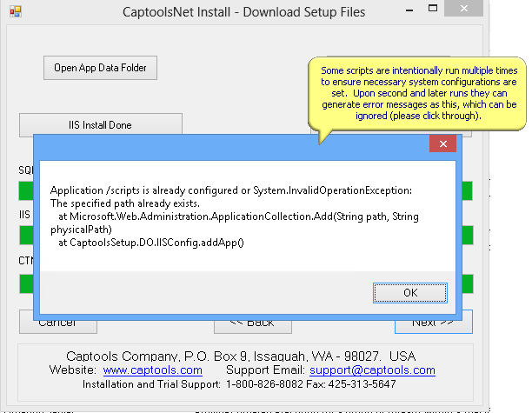The height and width of the screenshot is (413, 532).
Task: Click the IIS Install Done button
Action: pos(101,125)
